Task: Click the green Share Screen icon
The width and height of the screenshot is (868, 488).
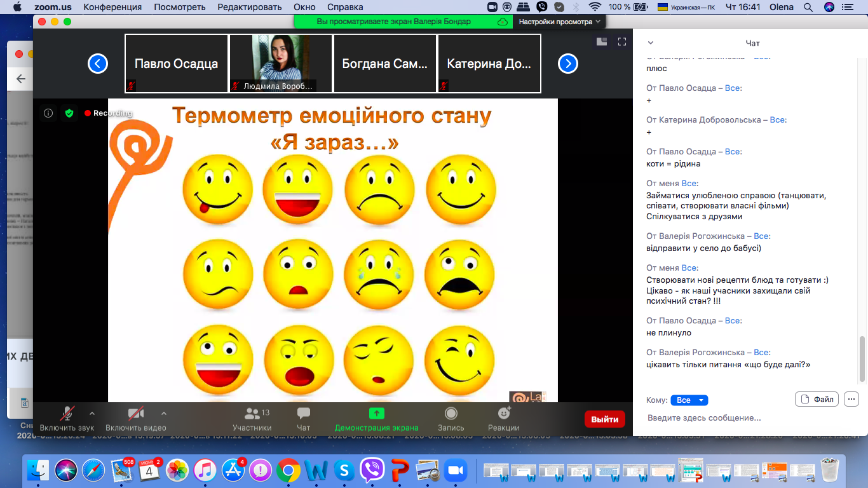Action: coord(376,414)
